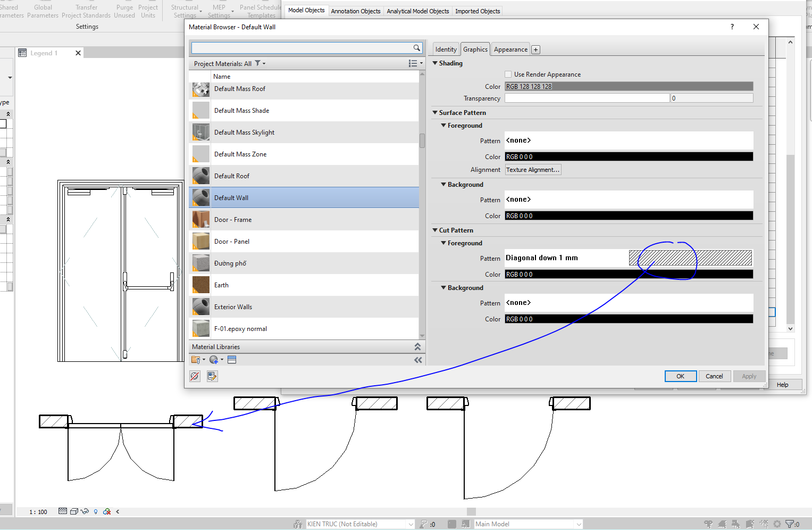Click the Cut Pattern Foreground color swatch
The width and height of the screenshot is (812, 530).
(x=629, y=274)
